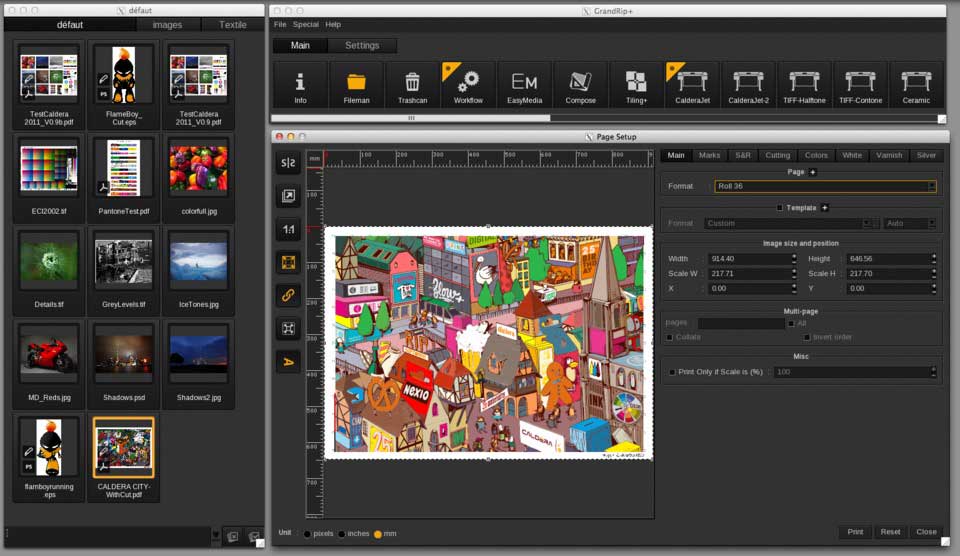Set preview to 1:1 scale

pos(288,229)
